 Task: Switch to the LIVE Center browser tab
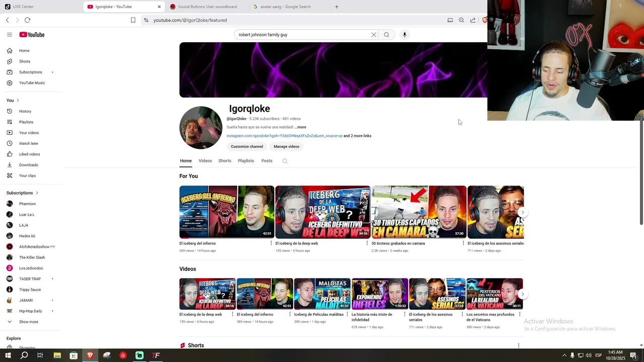click(40, 7)
